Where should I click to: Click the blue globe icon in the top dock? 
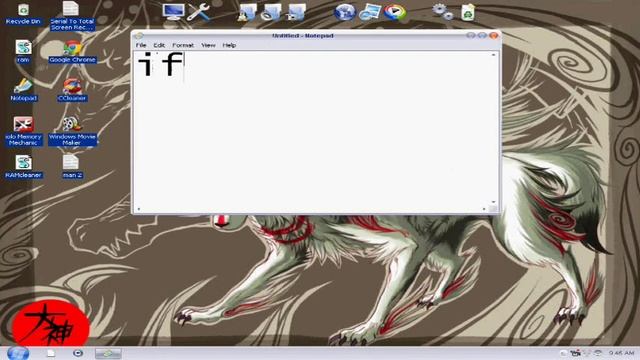tap(344, 12)
